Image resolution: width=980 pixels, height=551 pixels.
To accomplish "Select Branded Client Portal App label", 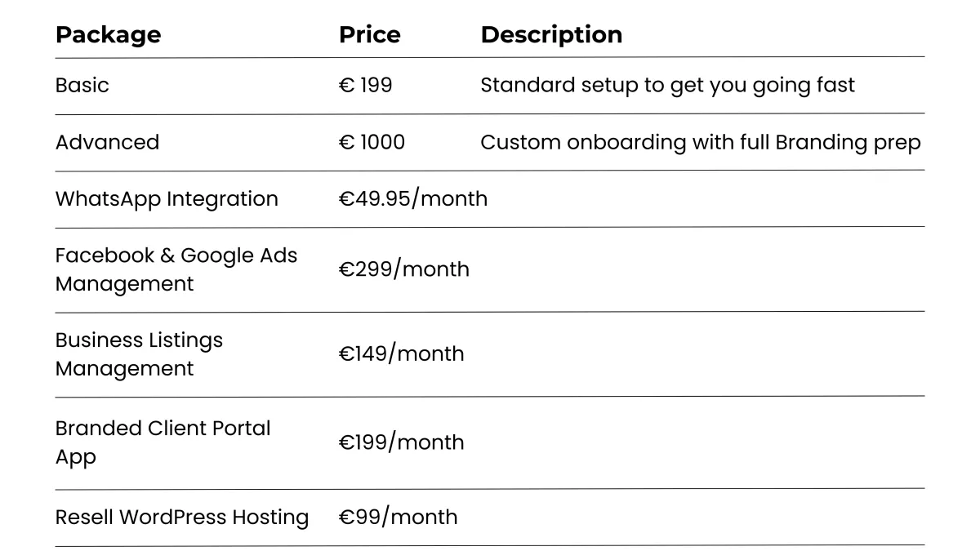I will pos(163,442).
